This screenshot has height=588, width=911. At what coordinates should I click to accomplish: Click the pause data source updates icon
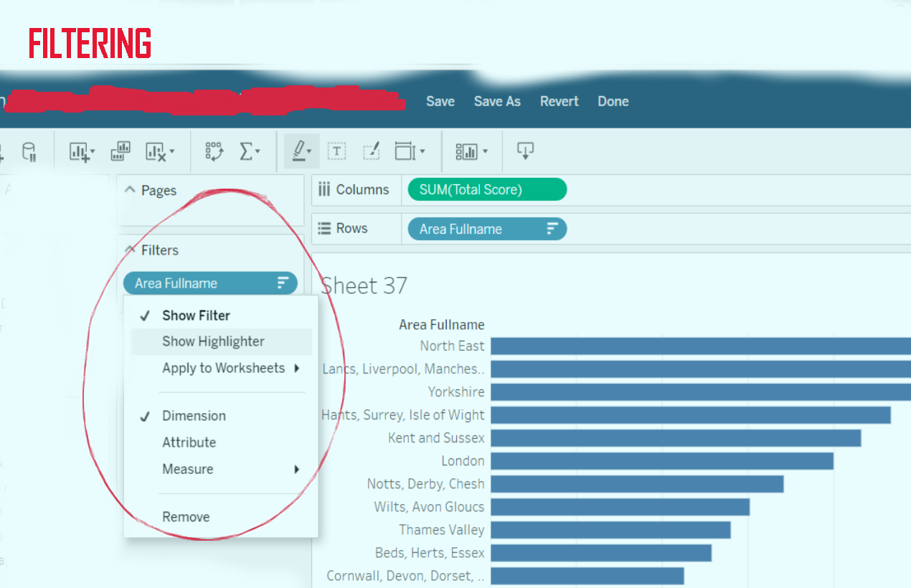(x=29, y=151)
